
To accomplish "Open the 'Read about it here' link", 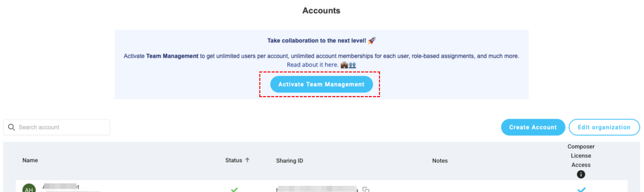I will coord(312,65).
